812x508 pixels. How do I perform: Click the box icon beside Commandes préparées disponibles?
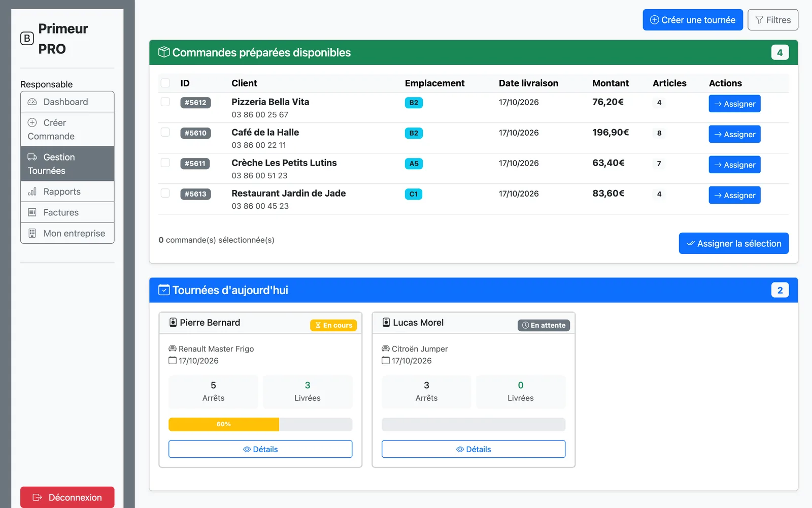pyautogui.click(x=164, y=52)
